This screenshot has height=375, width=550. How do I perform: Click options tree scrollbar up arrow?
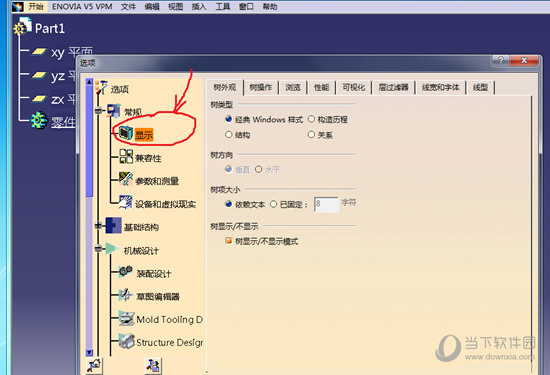(x=89, y=82)
